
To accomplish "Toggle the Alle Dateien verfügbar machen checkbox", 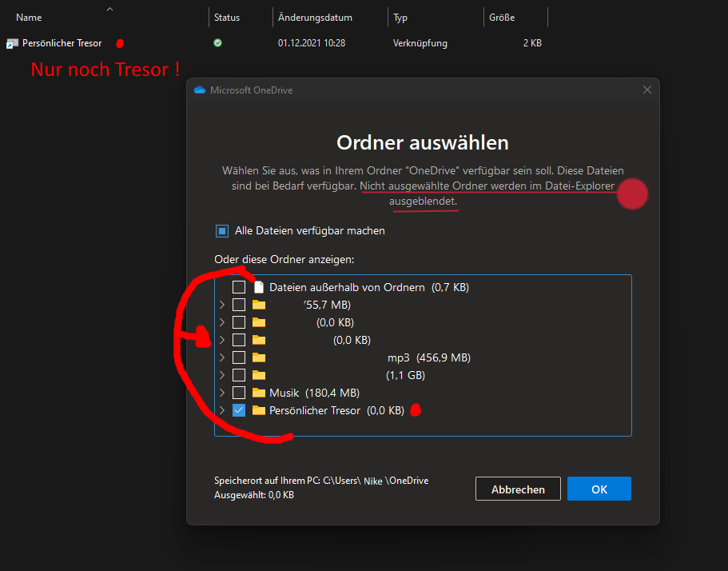I will click(222, 231).
